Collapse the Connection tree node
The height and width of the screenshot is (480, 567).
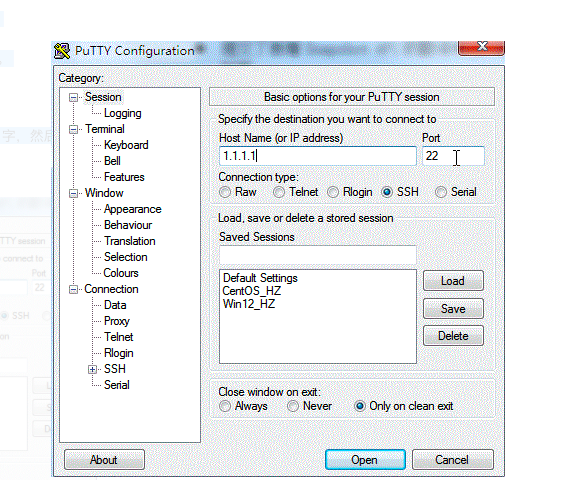click(73, 289)
